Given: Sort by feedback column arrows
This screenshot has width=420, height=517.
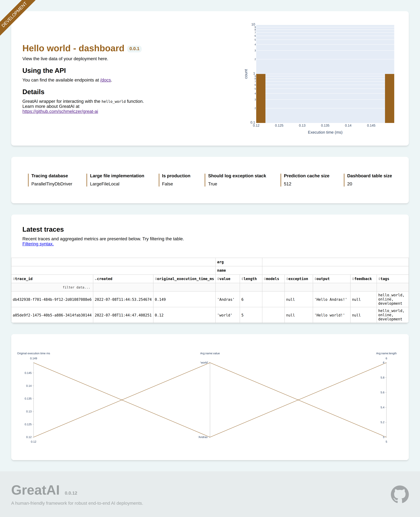Looking at the screenshot, I should (x=353, y=279).
